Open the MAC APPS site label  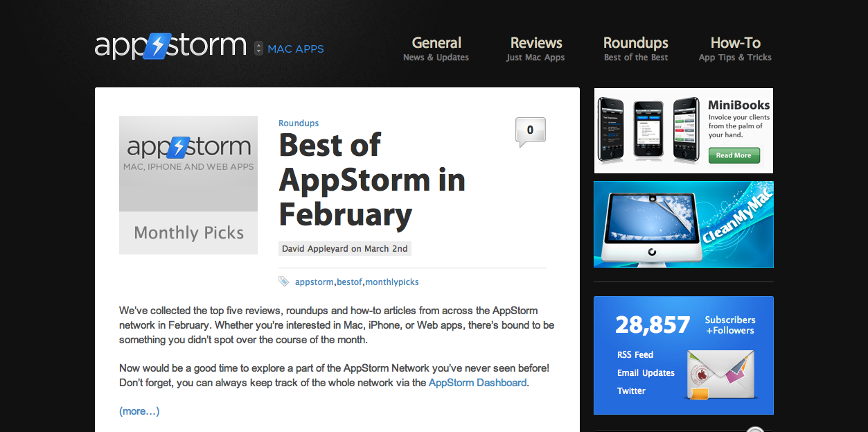coord(296,49)
